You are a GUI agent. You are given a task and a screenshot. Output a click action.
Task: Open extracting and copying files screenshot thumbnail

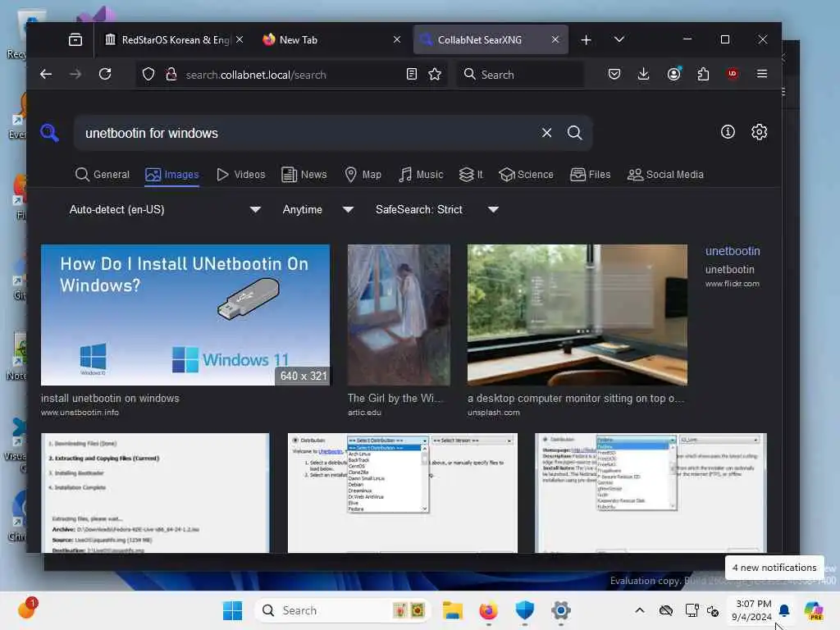[x=155, y=493]
